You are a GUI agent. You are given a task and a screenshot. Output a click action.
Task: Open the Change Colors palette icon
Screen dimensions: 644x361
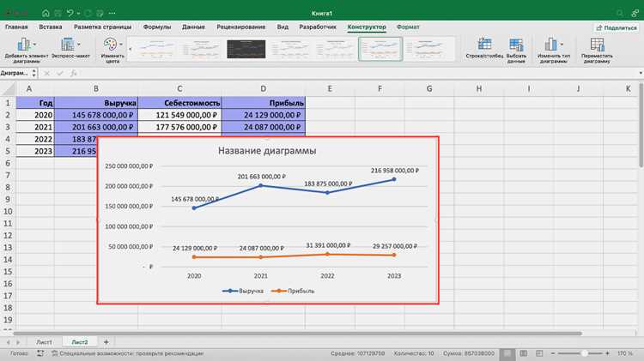[x=110, y=45]
